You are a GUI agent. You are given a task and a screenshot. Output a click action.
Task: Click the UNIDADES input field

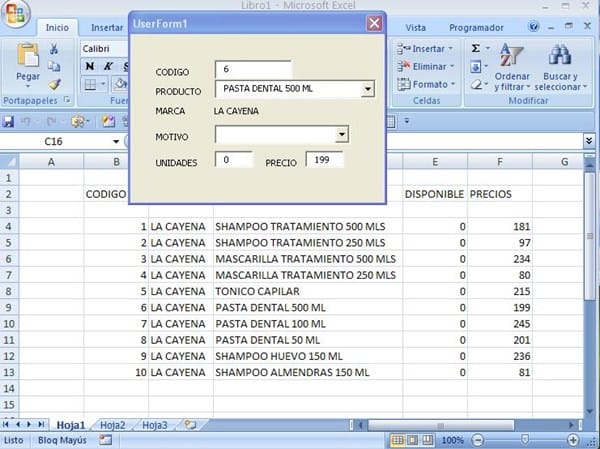[x=234, y=160]
